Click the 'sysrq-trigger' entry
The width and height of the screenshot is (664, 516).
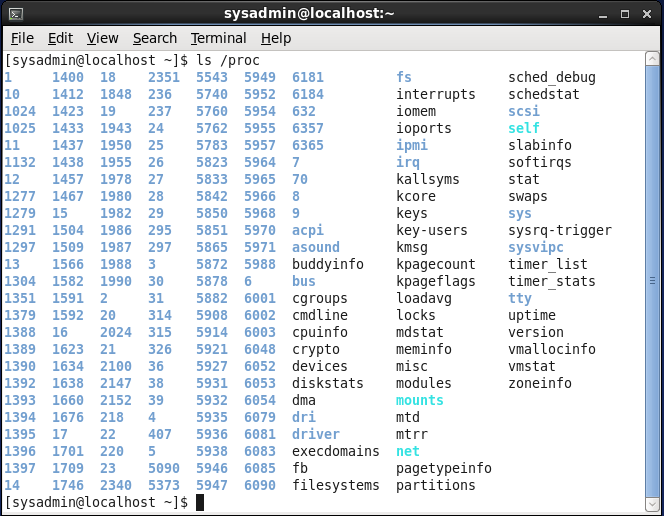[560, 231]
